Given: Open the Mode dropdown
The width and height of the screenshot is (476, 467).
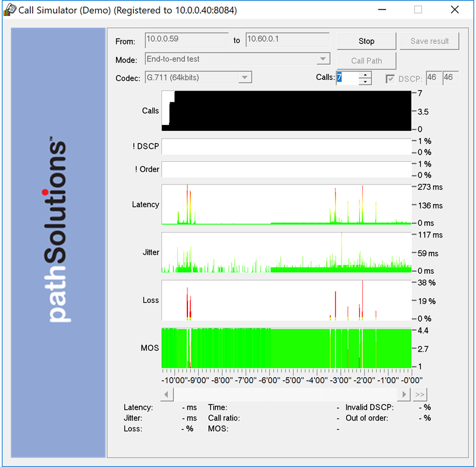Looking at the screenshot, I should [322, 59].
